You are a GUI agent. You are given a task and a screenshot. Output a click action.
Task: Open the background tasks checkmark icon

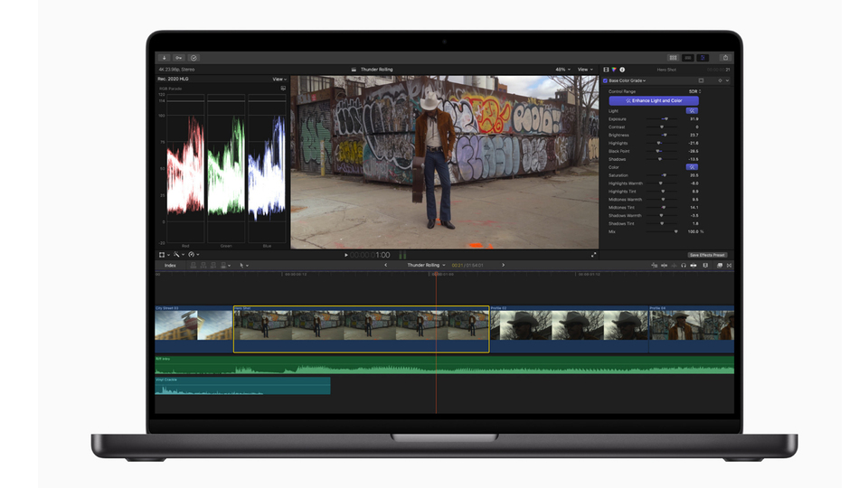[193, 58]
